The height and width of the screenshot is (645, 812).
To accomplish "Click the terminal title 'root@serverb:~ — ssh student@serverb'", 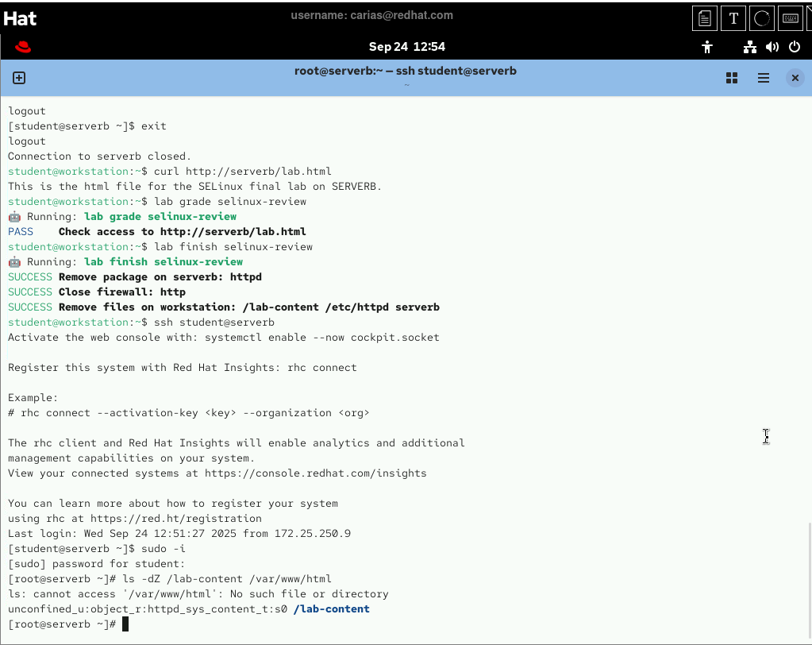I will [x=406, y=71].
